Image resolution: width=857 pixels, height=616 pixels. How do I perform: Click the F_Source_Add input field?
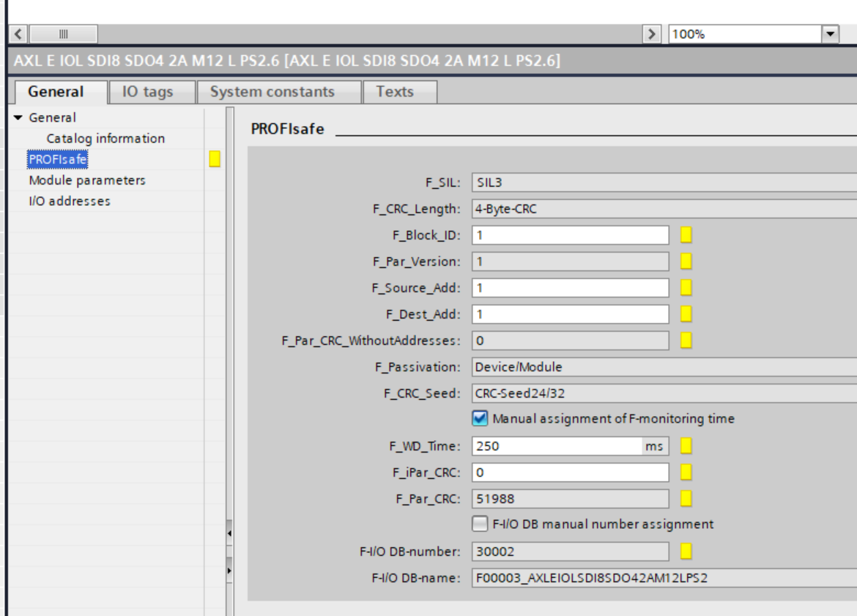click(x=570, y=288)
